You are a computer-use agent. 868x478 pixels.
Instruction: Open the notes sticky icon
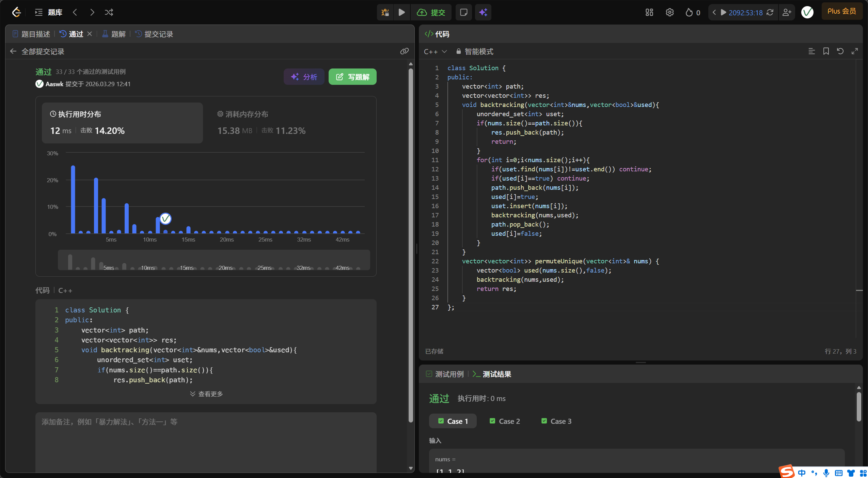click(463, 13)
